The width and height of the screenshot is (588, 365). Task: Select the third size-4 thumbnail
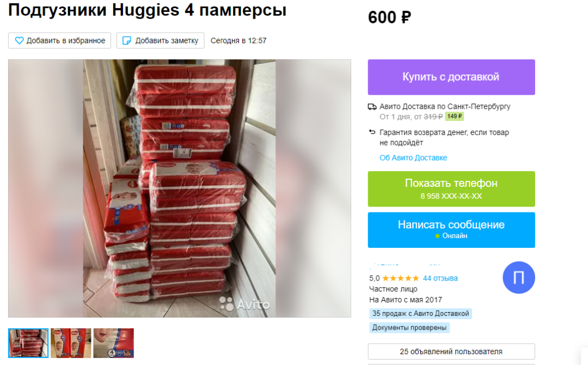(114, 343)
